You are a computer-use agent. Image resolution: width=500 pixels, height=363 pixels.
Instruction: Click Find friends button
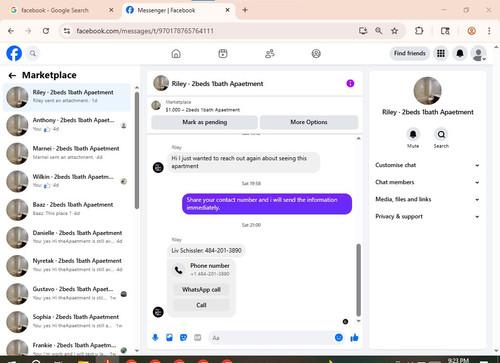410,53
